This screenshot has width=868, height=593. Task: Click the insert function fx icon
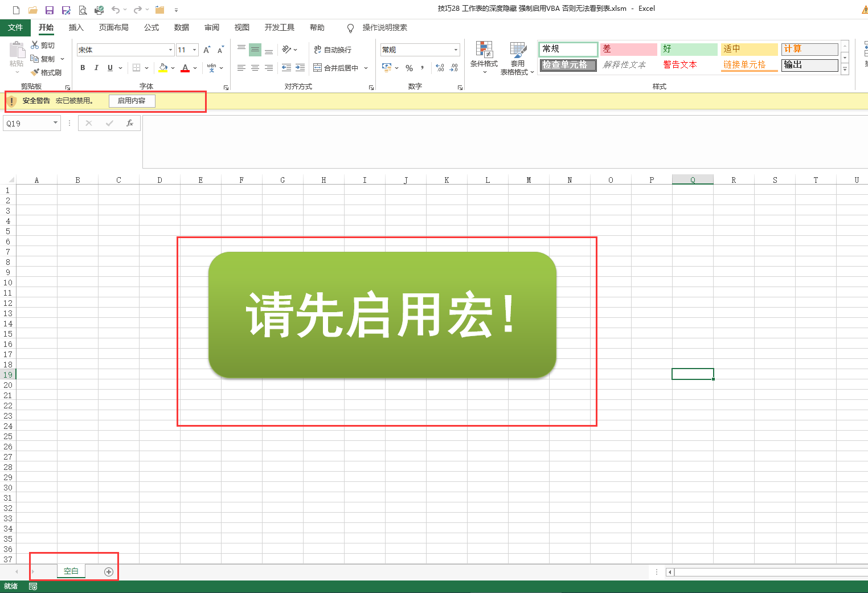pyautogui.click(x=130, y=123)
